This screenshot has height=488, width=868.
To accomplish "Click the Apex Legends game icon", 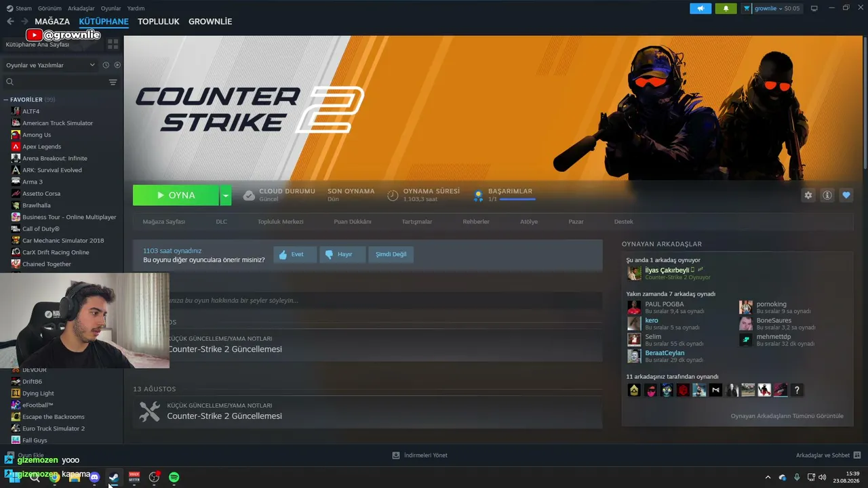I will 16,146.
